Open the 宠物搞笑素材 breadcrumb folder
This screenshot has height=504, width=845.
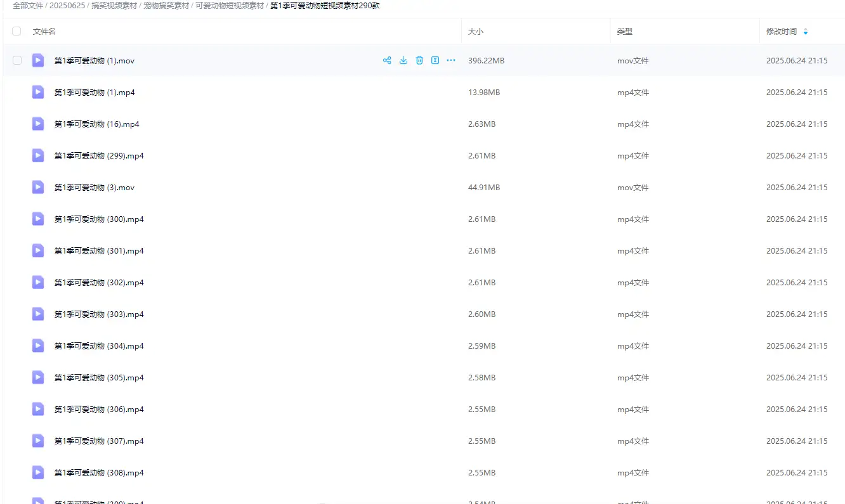pyautogui.click(x=166, y=6)
